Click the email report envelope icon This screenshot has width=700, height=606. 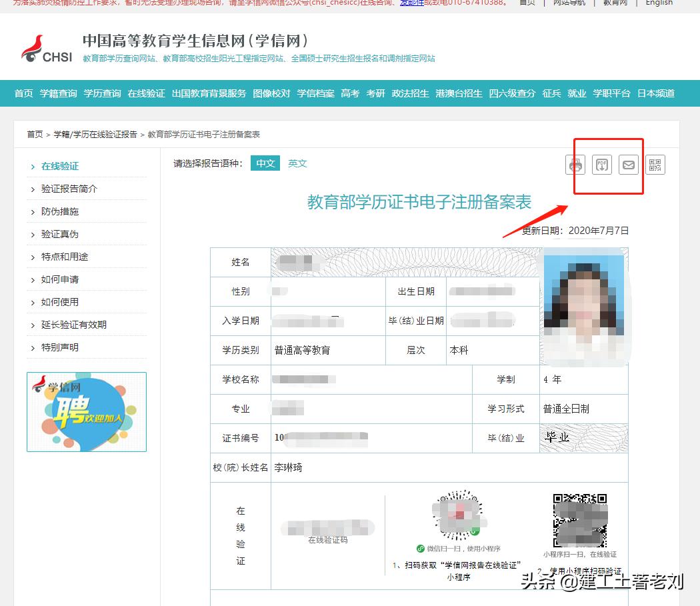pos(628,165)
